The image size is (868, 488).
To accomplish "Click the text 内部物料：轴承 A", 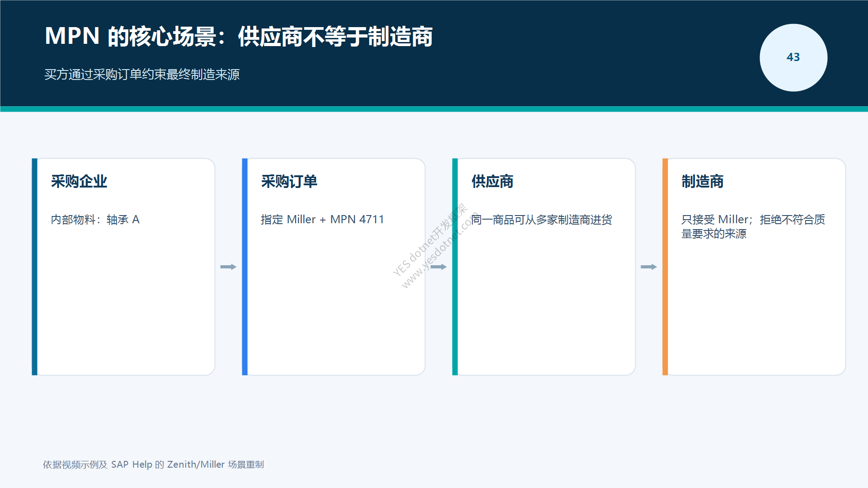I will pos(95,220).
